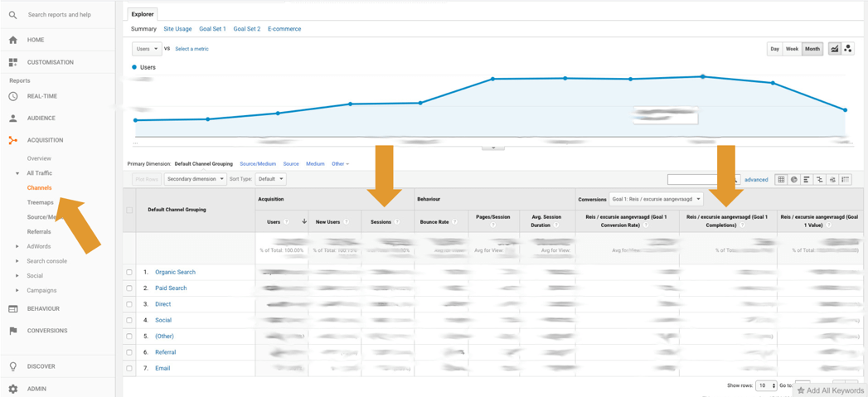Open the Behaviour panel icon

click(x=13, y=308)
